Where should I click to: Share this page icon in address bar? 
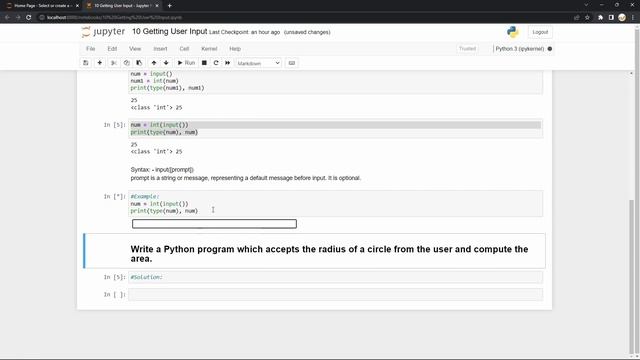(x=576, y=18)
